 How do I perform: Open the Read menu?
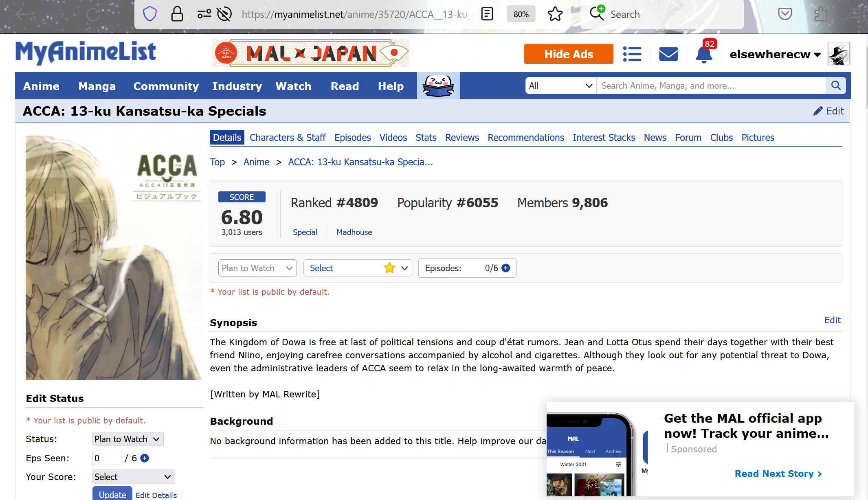(x=345, y=86)
